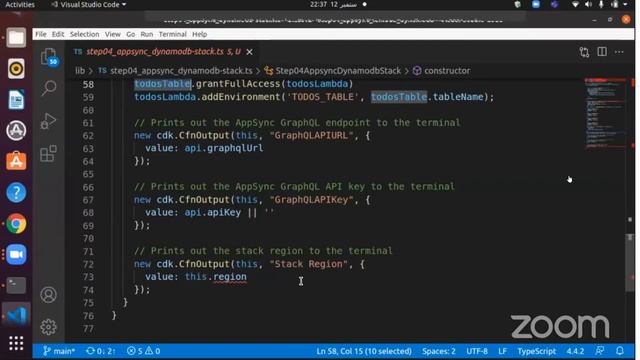This screenshot has width=640, height=360.
Task: Click TypeScript version 4.4.2
Action: click(x=575, y=351)
